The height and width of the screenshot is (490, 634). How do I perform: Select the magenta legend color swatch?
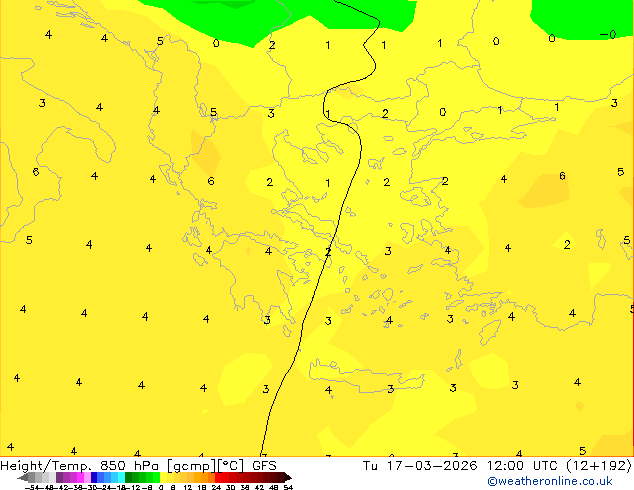(x=80, y=477)
